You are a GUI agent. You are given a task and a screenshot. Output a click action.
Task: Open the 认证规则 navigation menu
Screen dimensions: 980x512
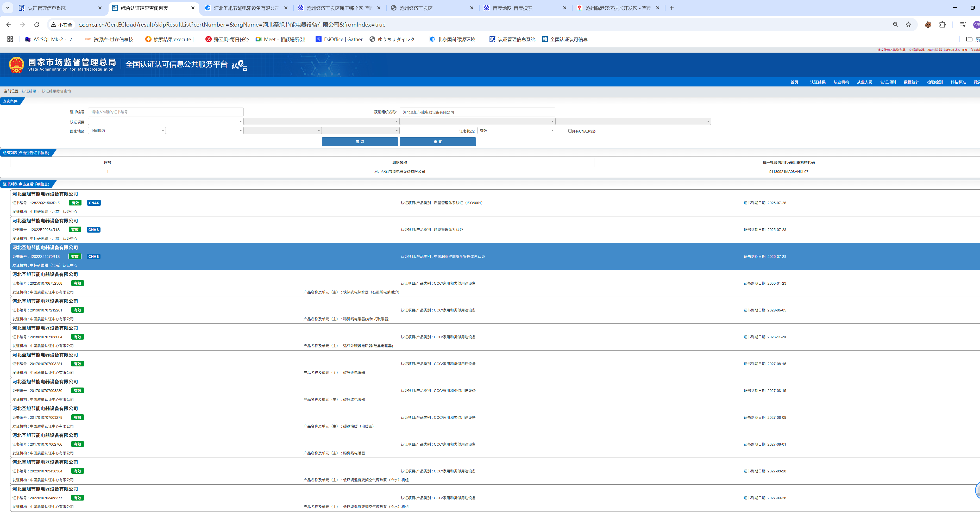[888, 82]
